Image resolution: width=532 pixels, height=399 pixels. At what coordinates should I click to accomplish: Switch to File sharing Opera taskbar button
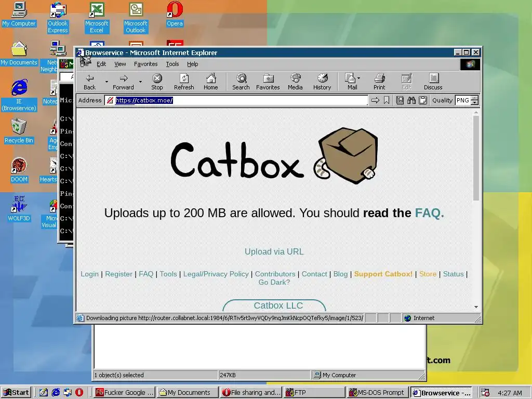point(251,393)
